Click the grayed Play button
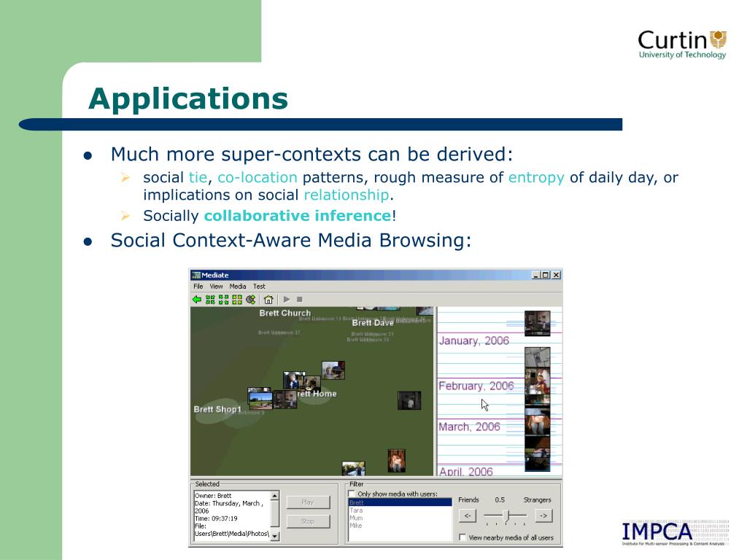 tap(308, 502)
